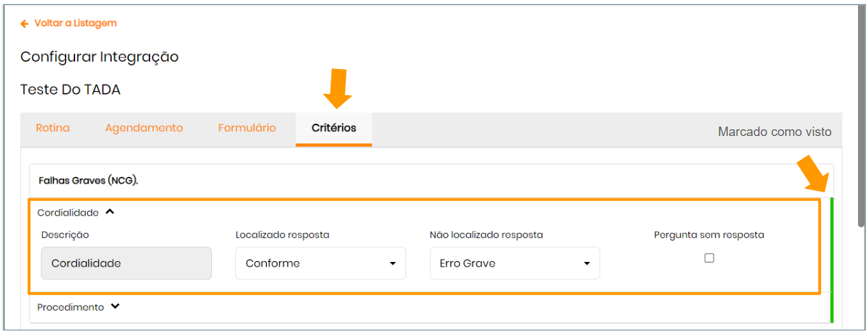Click the Cordialidade section title

[x=68, y=213]
